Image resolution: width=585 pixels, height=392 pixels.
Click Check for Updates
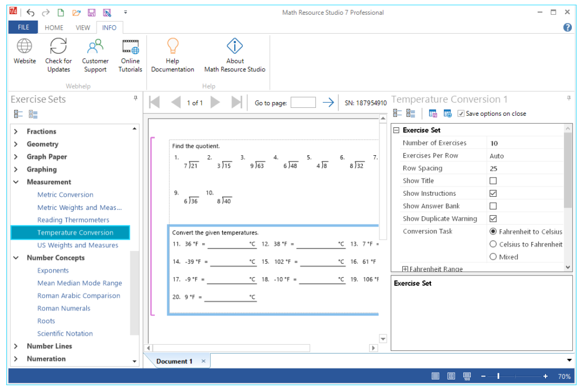tap(59, 55)
